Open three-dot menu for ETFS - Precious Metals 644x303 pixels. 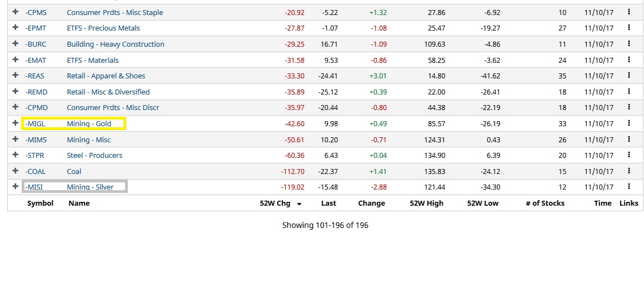pyautogui.click(x=629, y=27)
